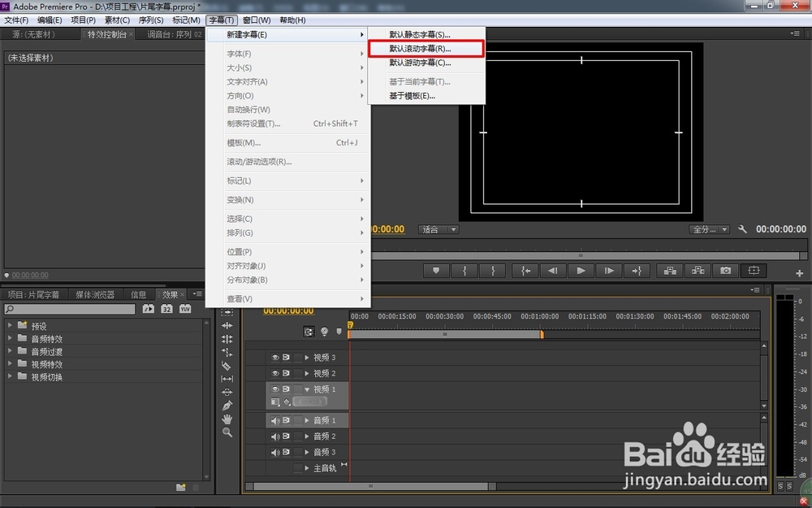
Task: Expand the 视频 2 track
Action: pyautogui.click(x=307, y=373)
